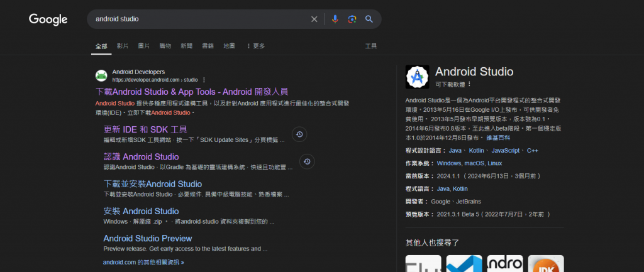
Task: Click history icon beside 認識 Android Studio
Action: 307,161
